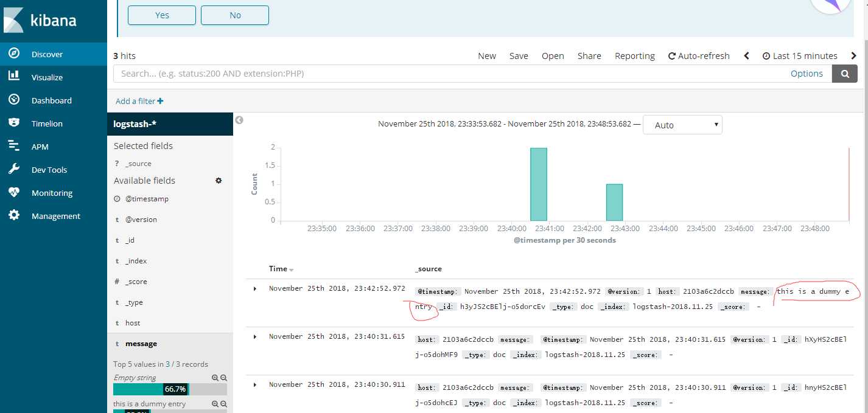Click the Kibana logo
868x413 pixels.
tap(41, 20)
